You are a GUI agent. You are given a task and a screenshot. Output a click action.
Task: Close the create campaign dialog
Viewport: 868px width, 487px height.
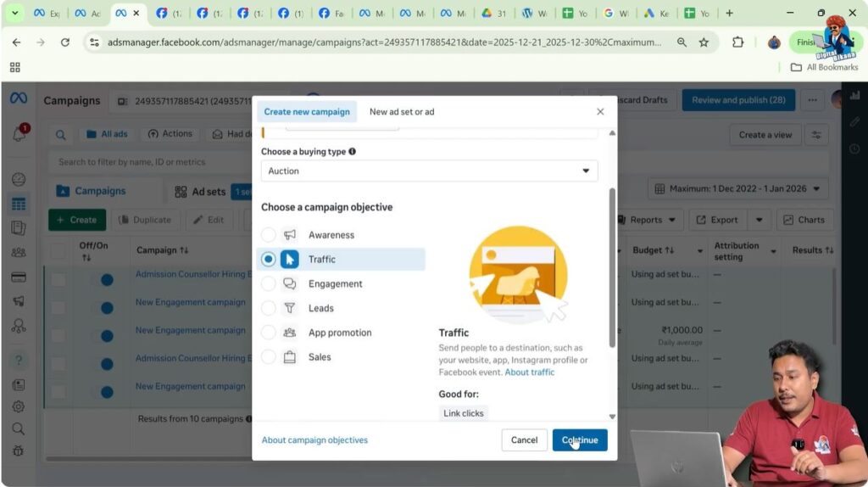pos(600,112)
